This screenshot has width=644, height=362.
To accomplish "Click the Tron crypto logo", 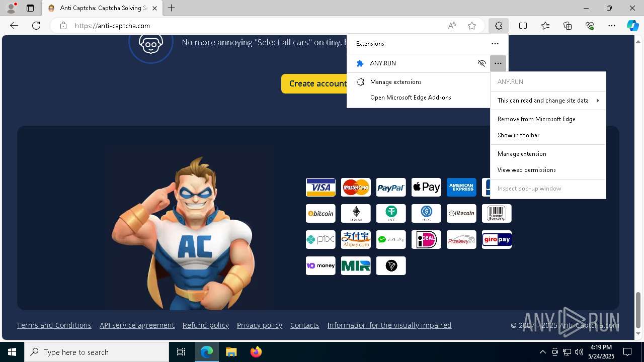I will (391, 265).
